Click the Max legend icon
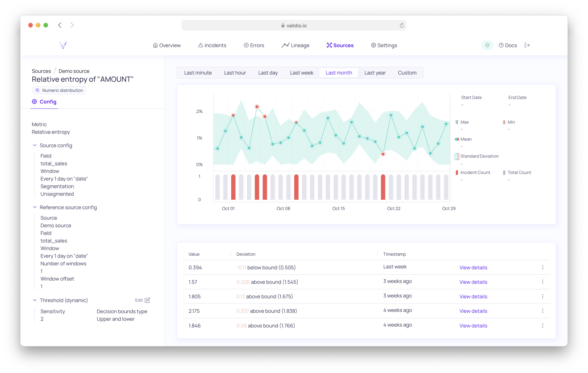Image resolution: width=588 pixels, height=373 pixels. pos(457,122)
